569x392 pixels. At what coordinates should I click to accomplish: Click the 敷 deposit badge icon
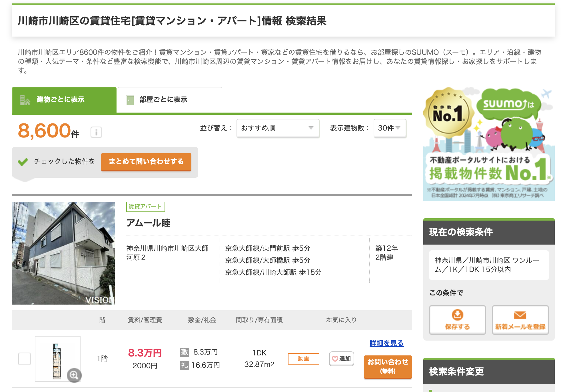[184, 352]
